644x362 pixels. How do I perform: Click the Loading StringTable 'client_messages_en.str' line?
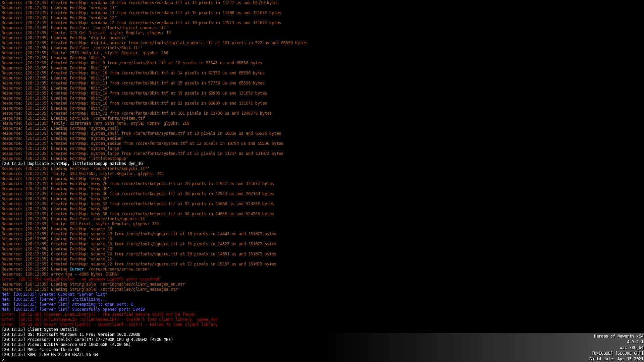pos(94,284)
